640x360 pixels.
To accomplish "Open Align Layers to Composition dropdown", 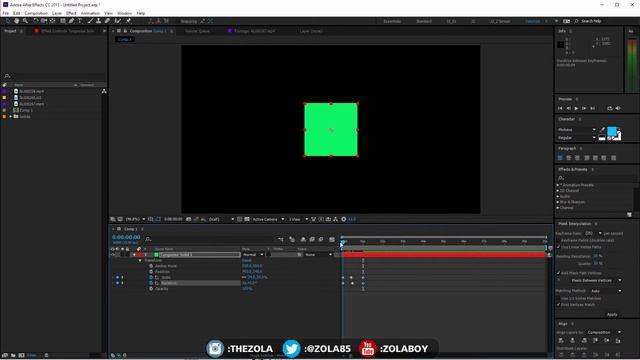I will pyautogui.click(x=604, y=332).
